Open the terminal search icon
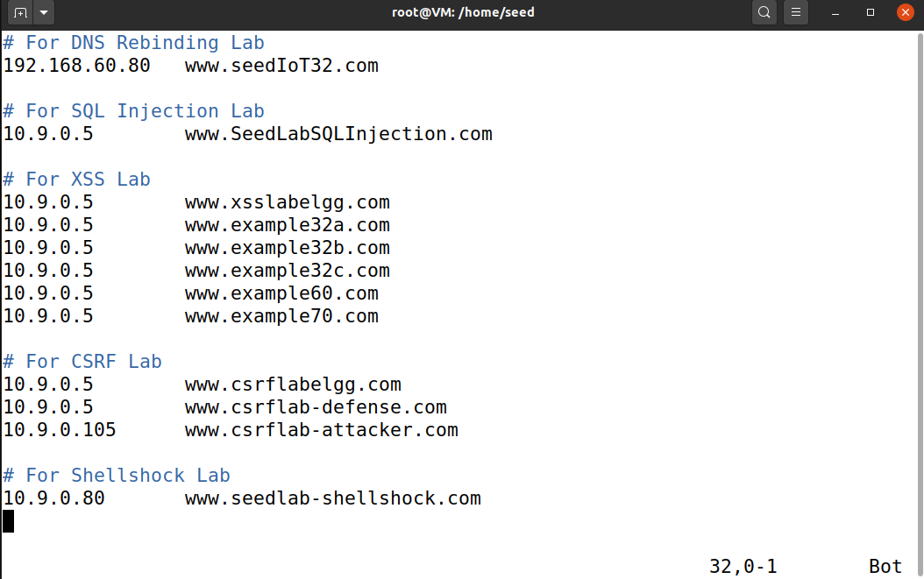The image size is (924, 579). 764,12
